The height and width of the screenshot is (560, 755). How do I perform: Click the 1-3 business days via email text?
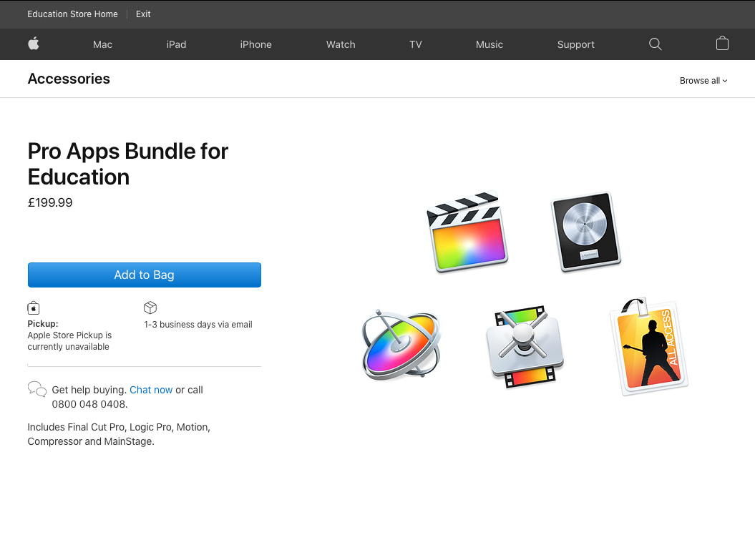(x=198, y=324)
